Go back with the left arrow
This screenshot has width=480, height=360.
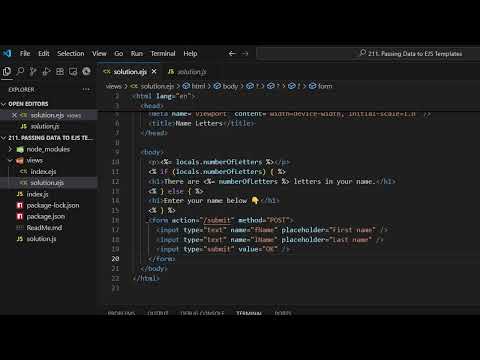pyautogui.click(x=232, y=53)
